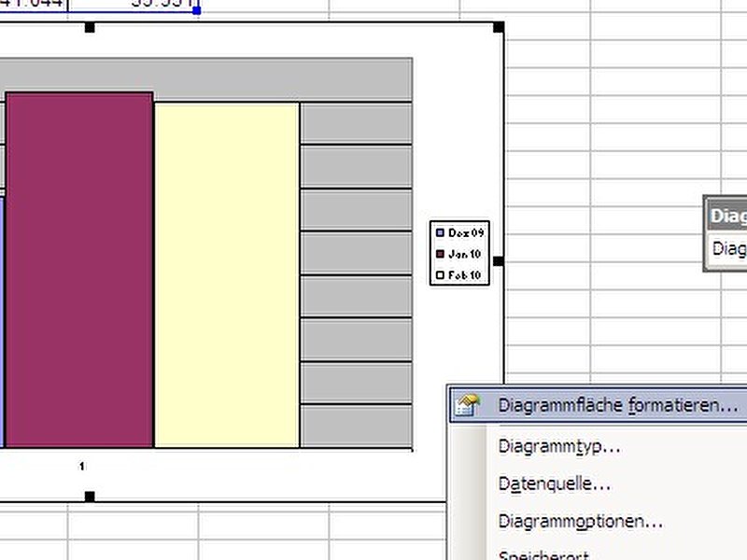The width and height of the screenshot is (747, 560).
Task: Click the white Feb 10 legend key
Action: tap(441, 275)
